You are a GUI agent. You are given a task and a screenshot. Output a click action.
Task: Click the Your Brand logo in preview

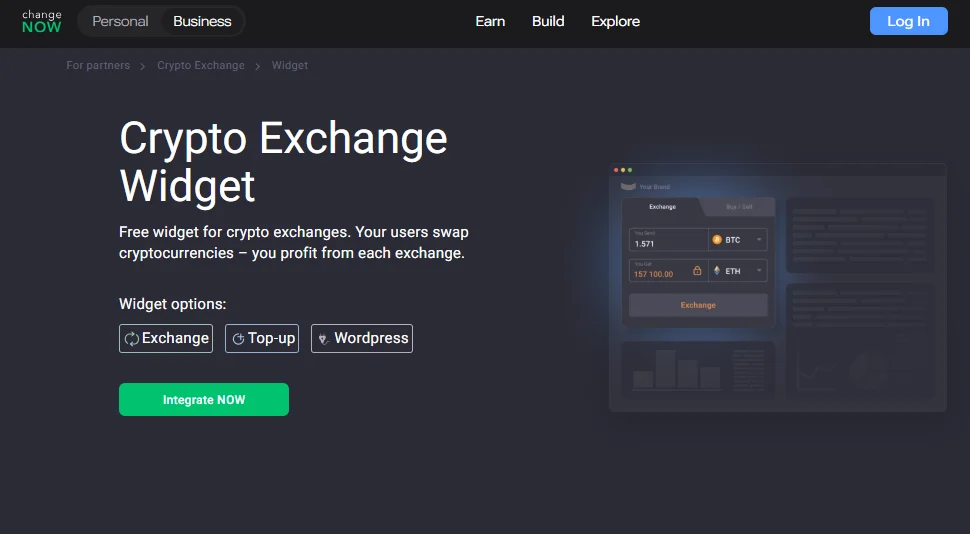click(x=645, y=186)
